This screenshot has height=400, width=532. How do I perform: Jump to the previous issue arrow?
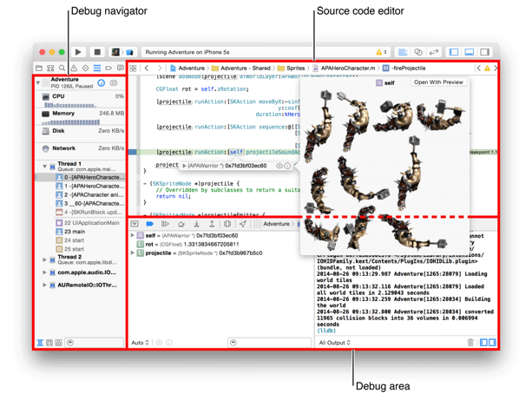pyautogui.click(x=478, y=69)
